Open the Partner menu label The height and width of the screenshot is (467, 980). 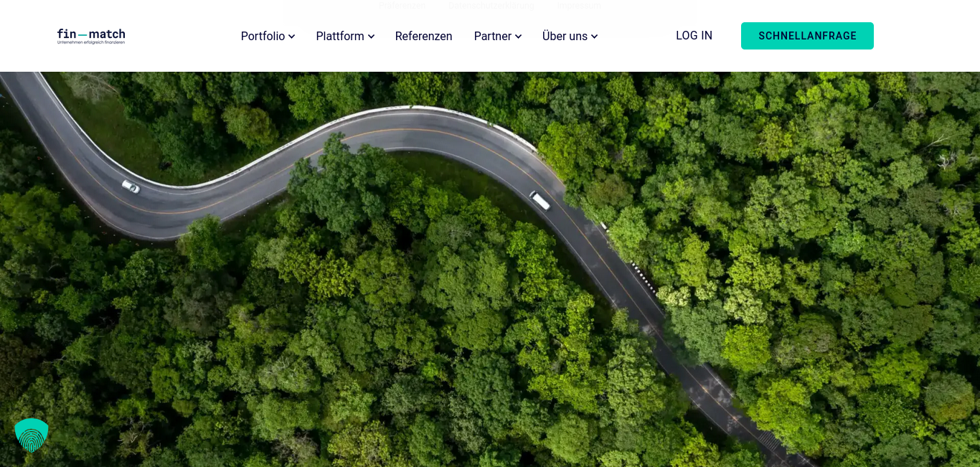coord(493,36)
